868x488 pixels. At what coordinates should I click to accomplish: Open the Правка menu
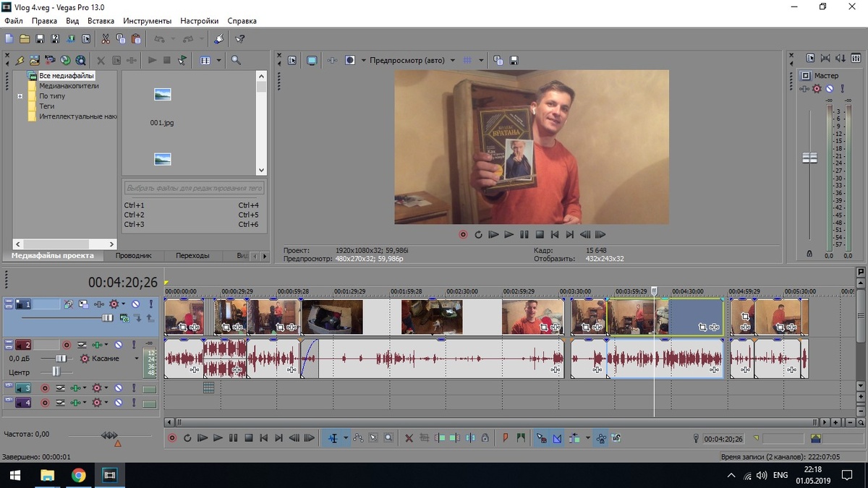coord(45,21)
